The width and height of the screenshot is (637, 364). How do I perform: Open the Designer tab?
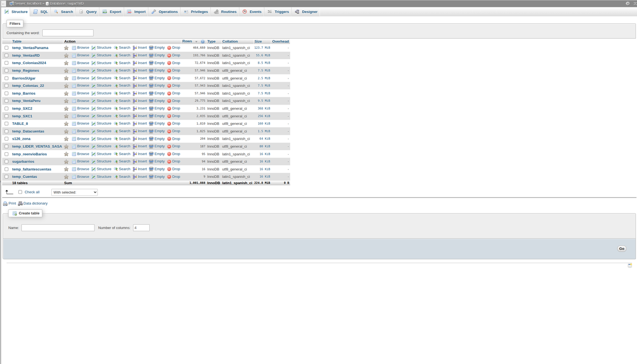[x=306, y=11]
